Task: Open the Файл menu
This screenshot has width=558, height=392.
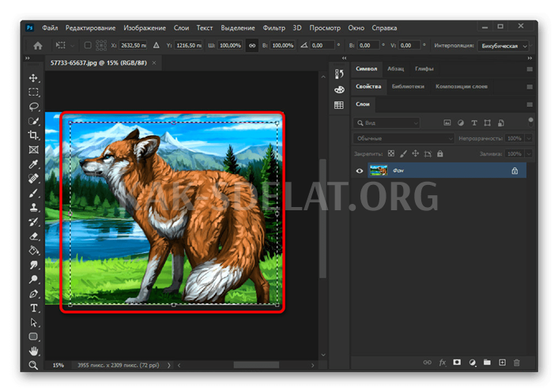Action: click(50, 28)
